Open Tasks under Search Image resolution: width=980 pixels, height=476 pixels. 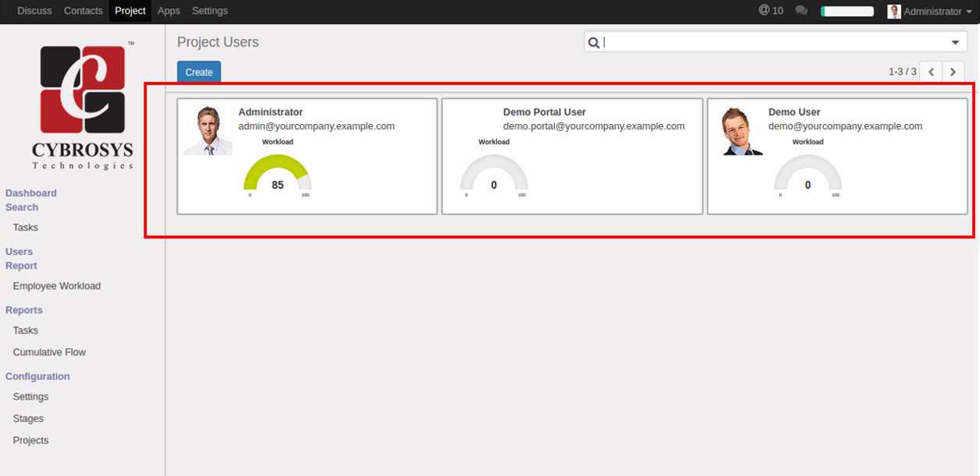click(x=26, y=227)
